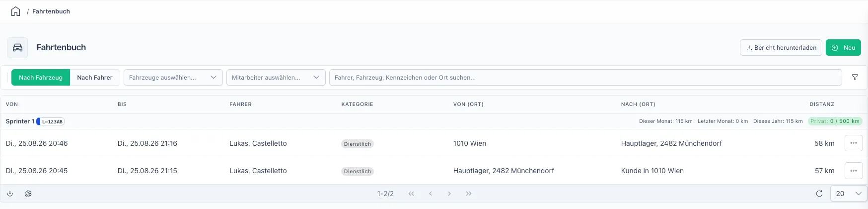Click Dieser Monat: 115 km stat
Image resolution: width=868 pixels, height=209 pixels.
coord(665,121)
